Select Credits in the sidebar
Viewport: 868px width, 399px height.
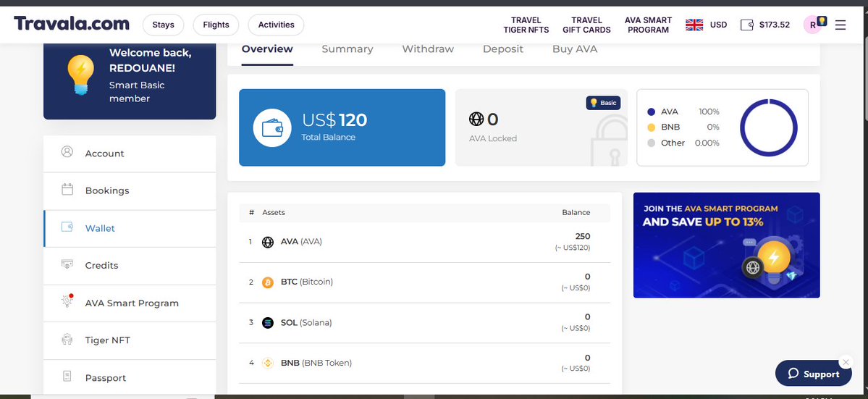(x=130, y=266)
